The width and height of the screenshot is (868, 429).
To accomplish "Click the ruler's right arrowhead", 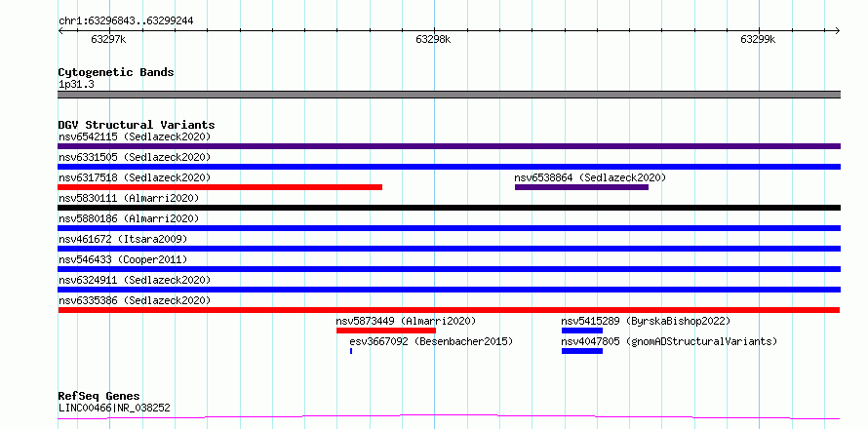I will point(838,30).
